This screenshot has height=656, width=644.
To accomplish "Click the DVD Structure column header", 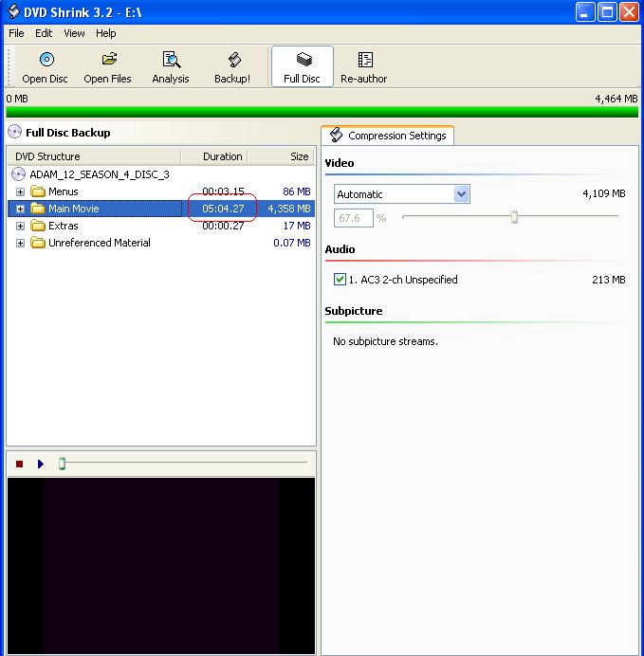I will pyautogui.click(x=95, y=156).
